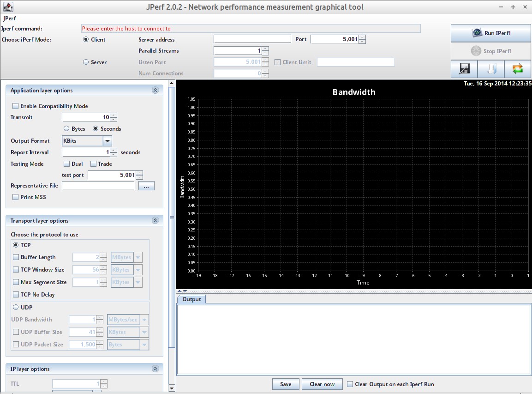Enable the Print MSS option
The width and height of the screenshot is (532, 394).
coord(16,197)
